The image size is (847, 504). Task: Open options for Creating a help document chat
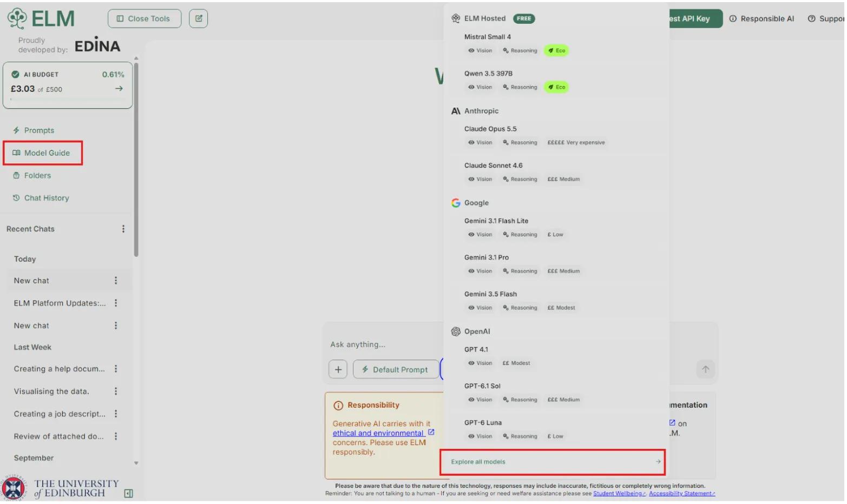coord(116,369)
